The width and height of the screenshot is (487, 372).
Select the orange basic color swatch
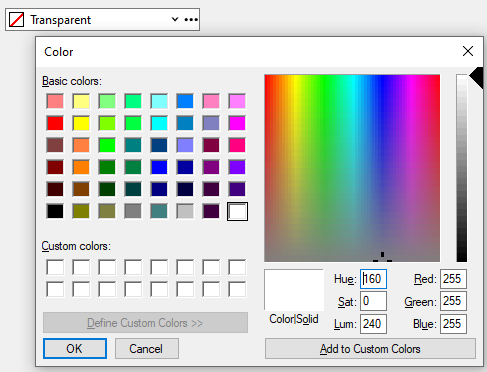point(81,167)
